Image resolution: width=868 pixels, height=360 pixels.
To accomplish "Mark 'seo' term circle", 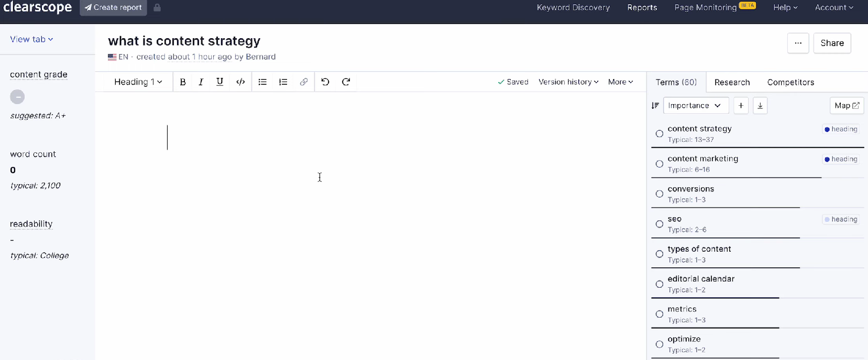I will point(660,224).
